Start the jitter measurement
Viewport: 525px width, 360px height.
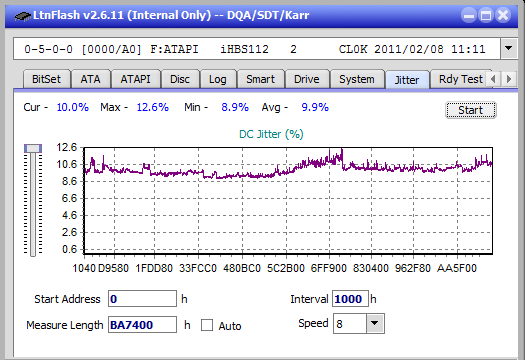click(470, 110)
